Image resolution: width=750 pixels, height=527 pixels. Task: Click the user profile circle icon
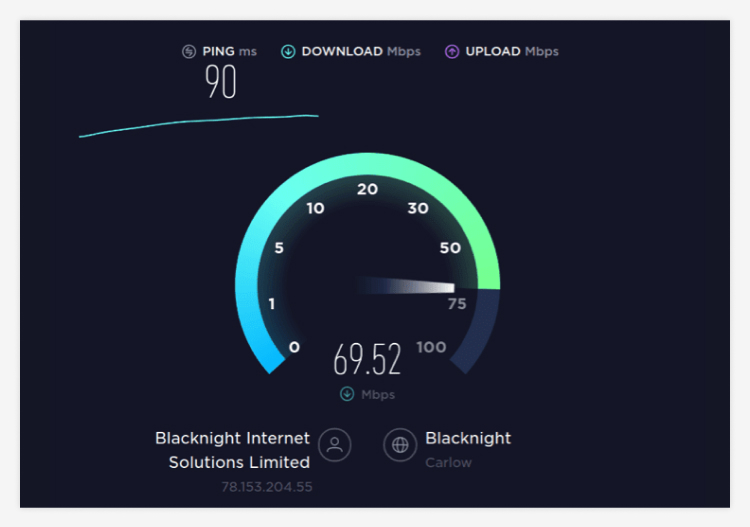coord(335,445)
